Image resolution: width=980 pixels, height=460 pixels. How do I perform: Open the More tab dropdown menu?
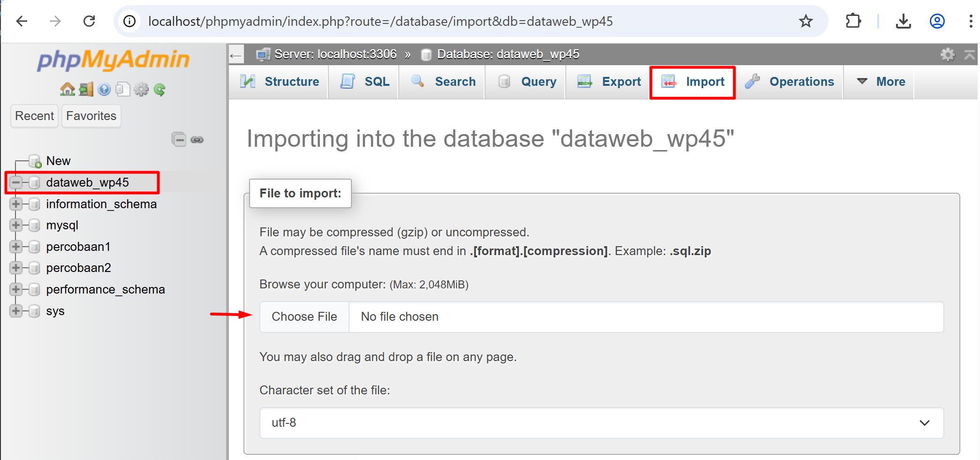(x=881, y=82)
